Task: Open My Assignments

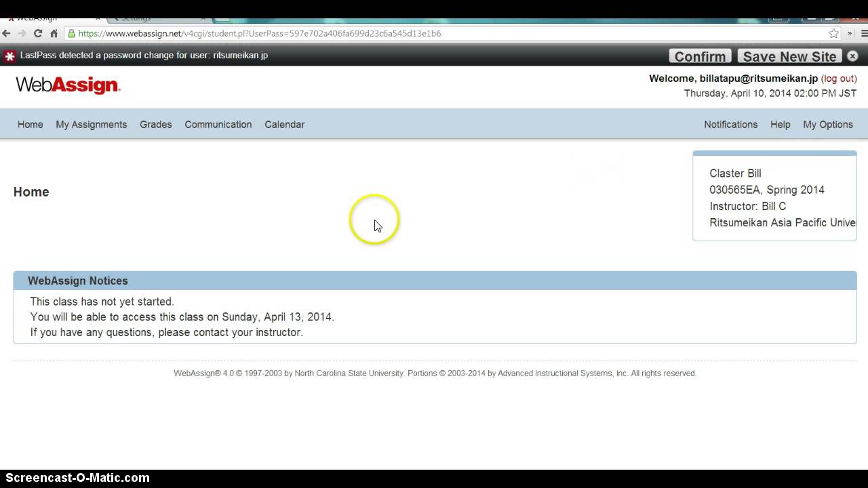Action: (x=92, y=125)
